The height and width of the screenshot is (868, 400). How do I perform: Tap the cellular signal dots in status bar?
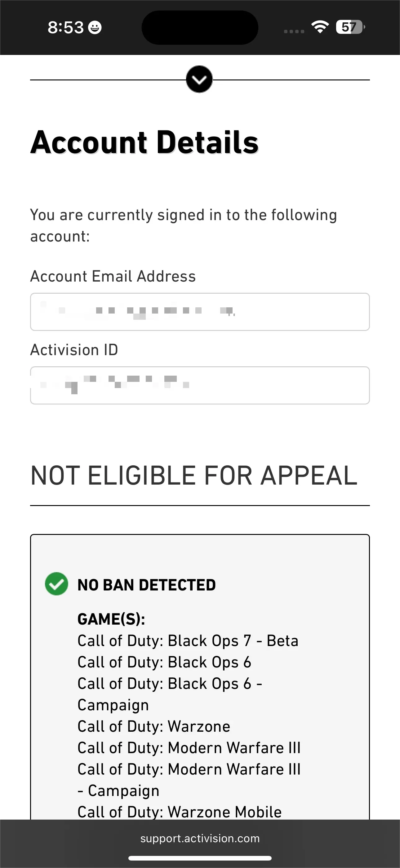tap(294, 31)
